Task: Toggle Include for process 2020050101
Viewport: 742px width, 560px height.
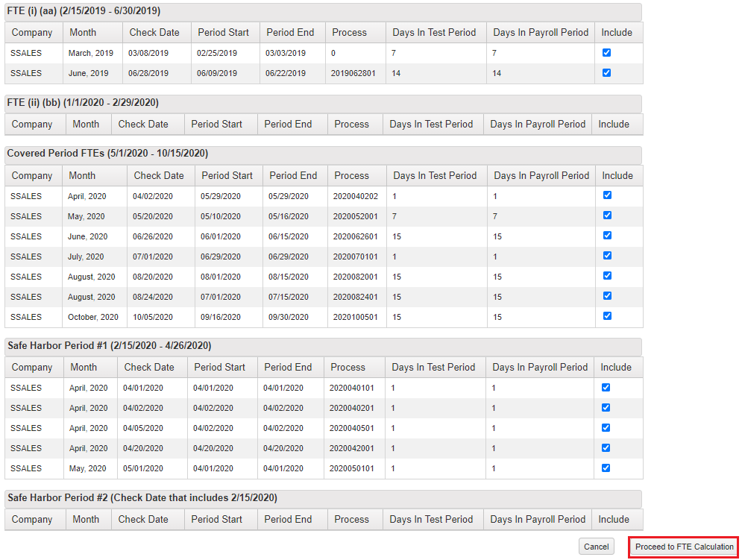Action: [x=606, y=468]
